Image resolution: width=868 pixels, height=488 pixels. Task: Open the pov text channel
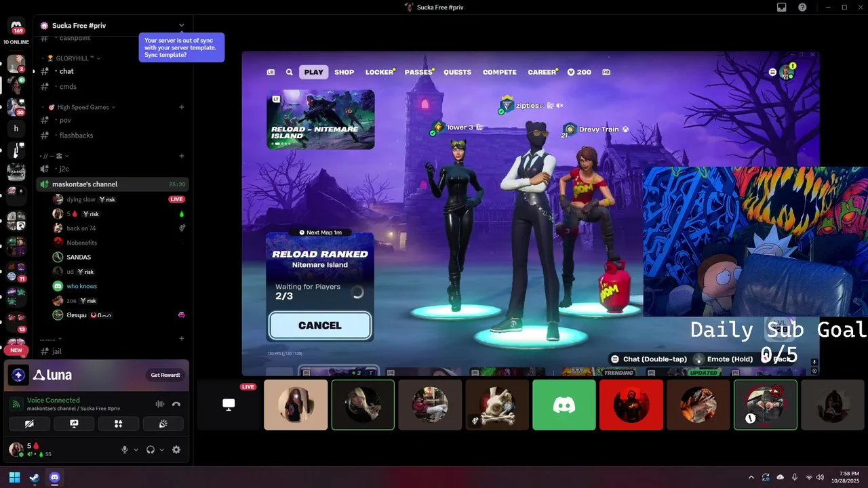(112, 120)
